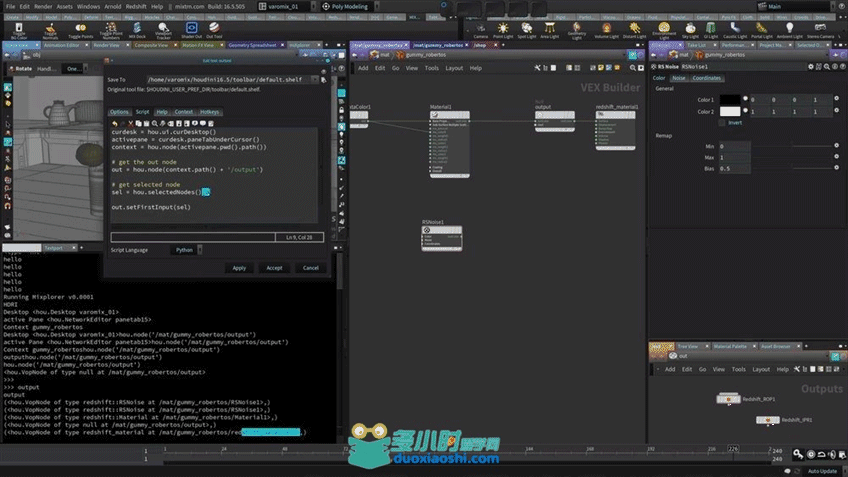Add a Caustic Light from the shelf
This screenshot has height=477, width=848.
[x=734, y=31]
